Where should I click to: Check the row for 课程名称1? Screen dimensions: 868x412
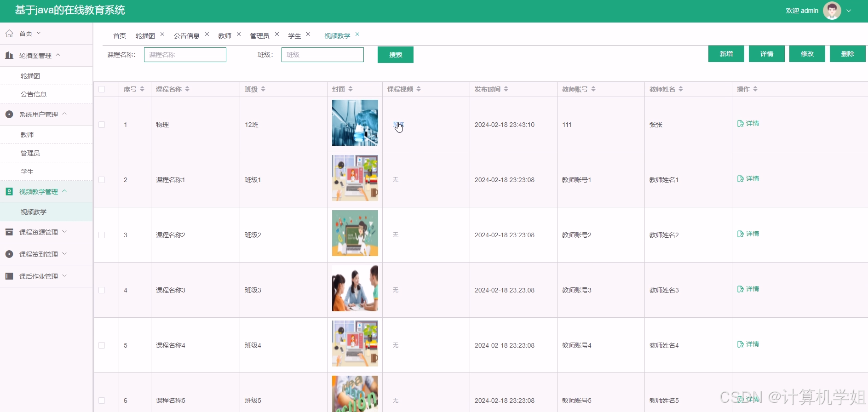tap(102, 180)
